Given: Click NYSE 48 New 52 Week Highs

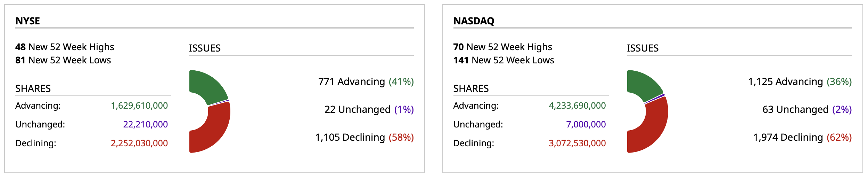Looking at the screenshot, I should 65,47.
